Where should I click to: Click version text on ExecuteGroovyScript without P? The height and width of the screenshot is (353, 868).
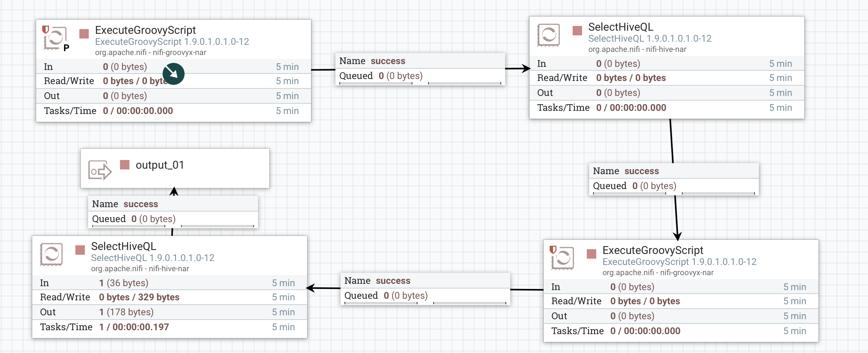tap(679, 262)
